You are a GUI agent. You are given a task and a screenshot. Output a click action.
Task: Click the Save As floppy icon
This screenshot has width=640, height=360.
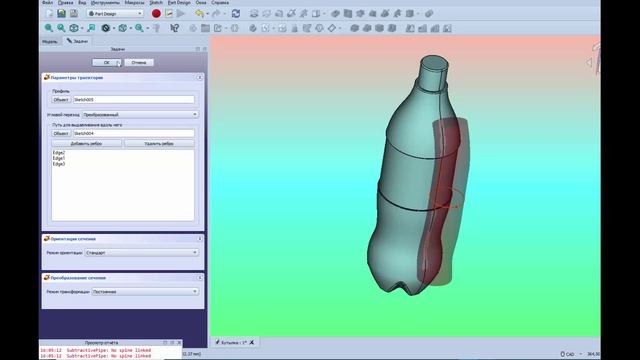coord(73,13)
